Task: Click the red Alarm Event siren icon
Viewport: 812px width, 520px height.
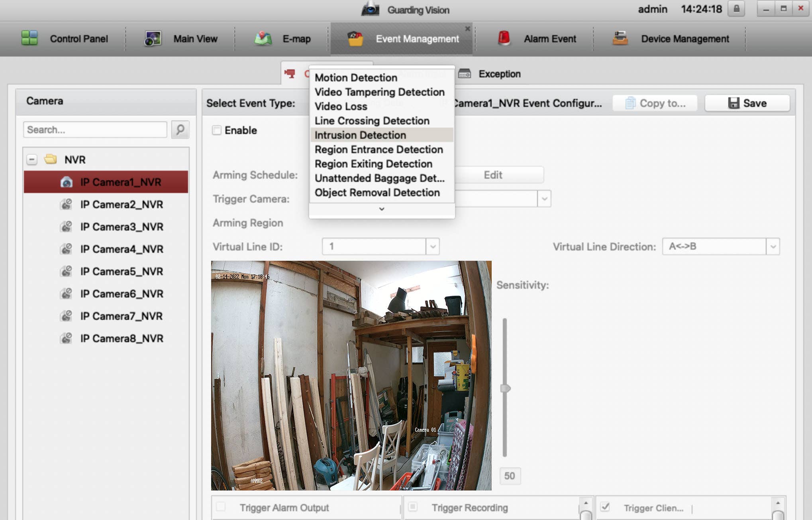Action: point(504,38)
